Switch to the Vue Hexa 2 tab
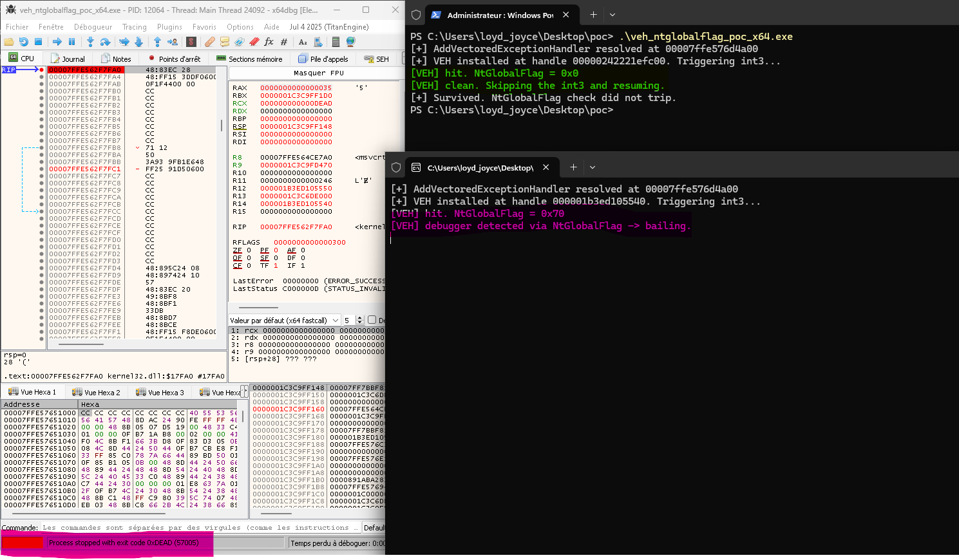This screenshot has height=560, width=959. pos(96,392)
